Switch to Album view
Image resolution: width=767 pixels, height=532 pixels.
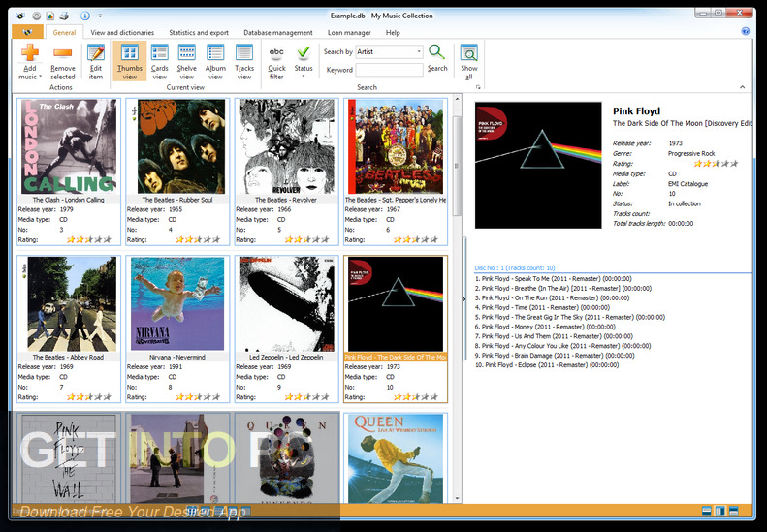(x=215, y=62)
